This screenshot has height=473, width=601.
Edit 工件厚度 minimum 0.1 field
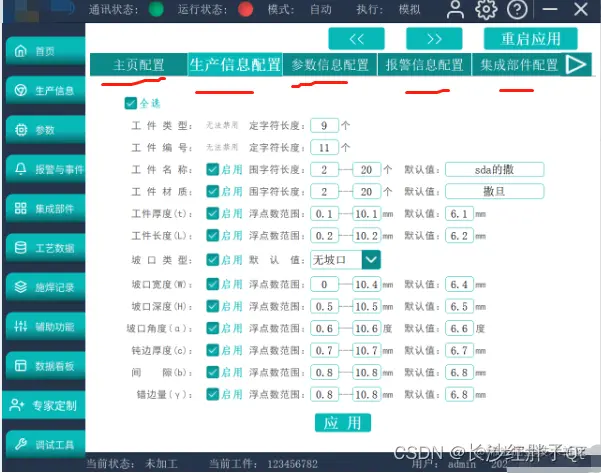coord(324,214)
